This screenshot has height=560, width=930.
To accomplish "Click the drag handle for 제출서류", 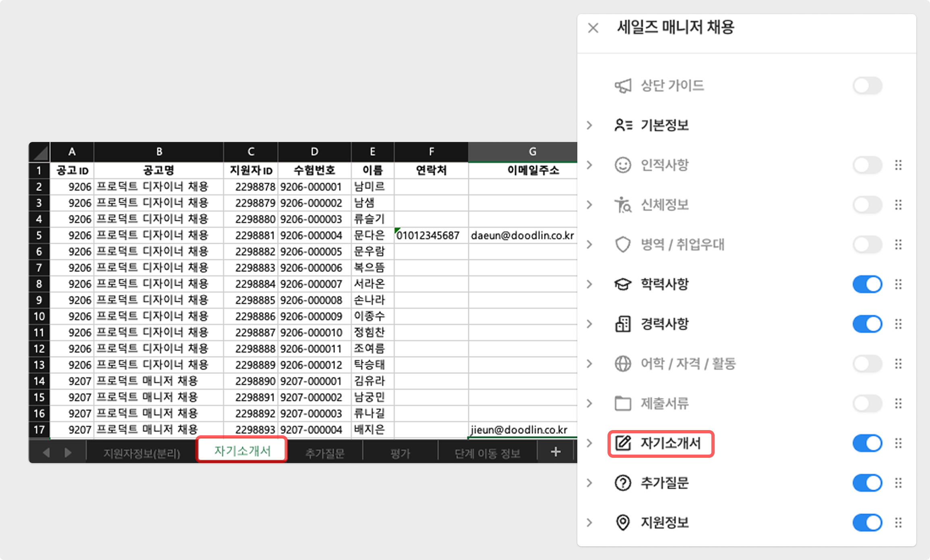I will [898, 403].
